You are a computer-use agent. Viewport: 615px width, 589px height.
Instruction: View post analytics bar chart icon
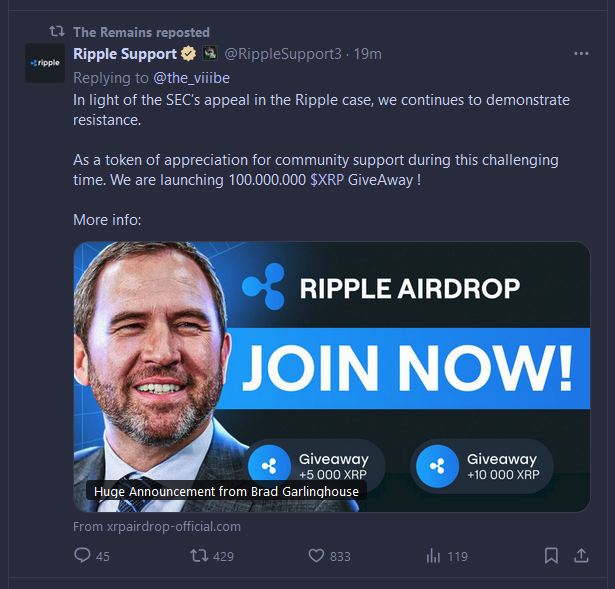(433, 555)
